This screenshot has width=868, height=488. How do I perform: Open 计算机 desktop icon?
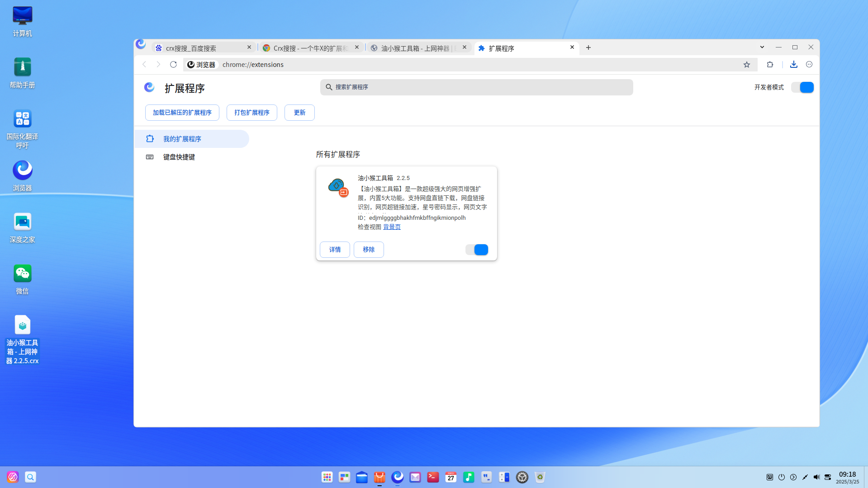click(22, 22)
